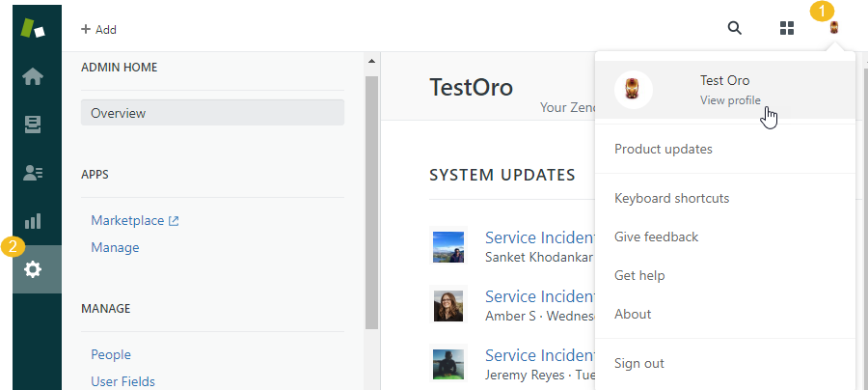Select Product updates menu item
This screenshot has height=390, width=868.
pyautogui.click(x=664, y=149)
